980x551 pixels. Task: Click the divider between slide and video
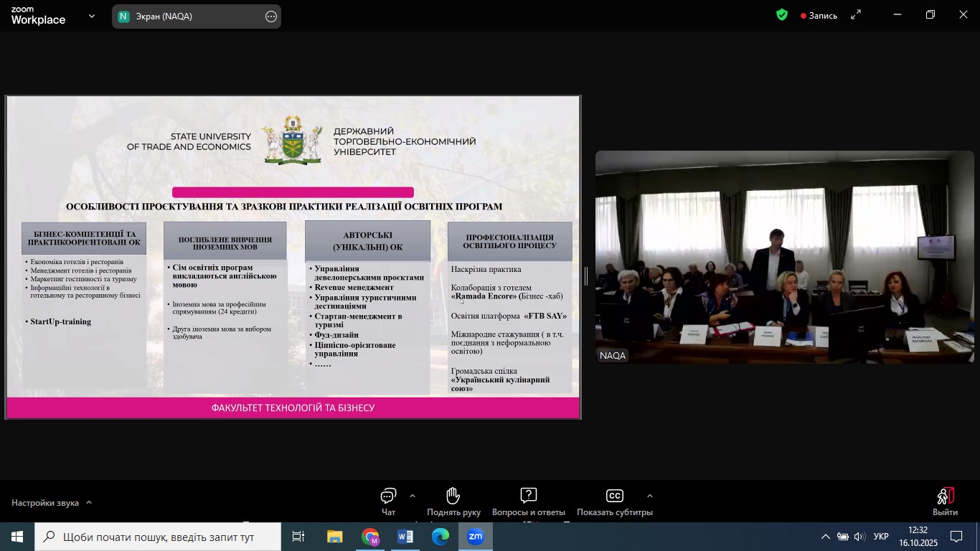click(587, 276)
